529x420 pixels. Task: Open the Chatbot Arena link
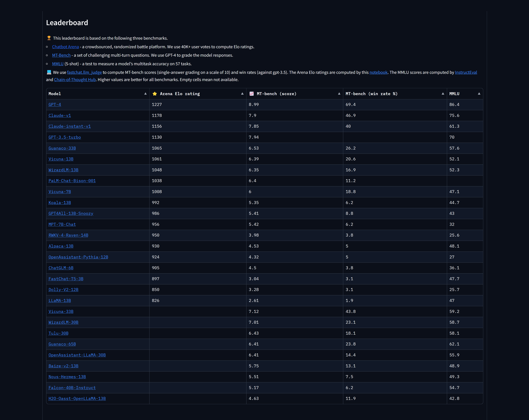(x=65, y=47)
